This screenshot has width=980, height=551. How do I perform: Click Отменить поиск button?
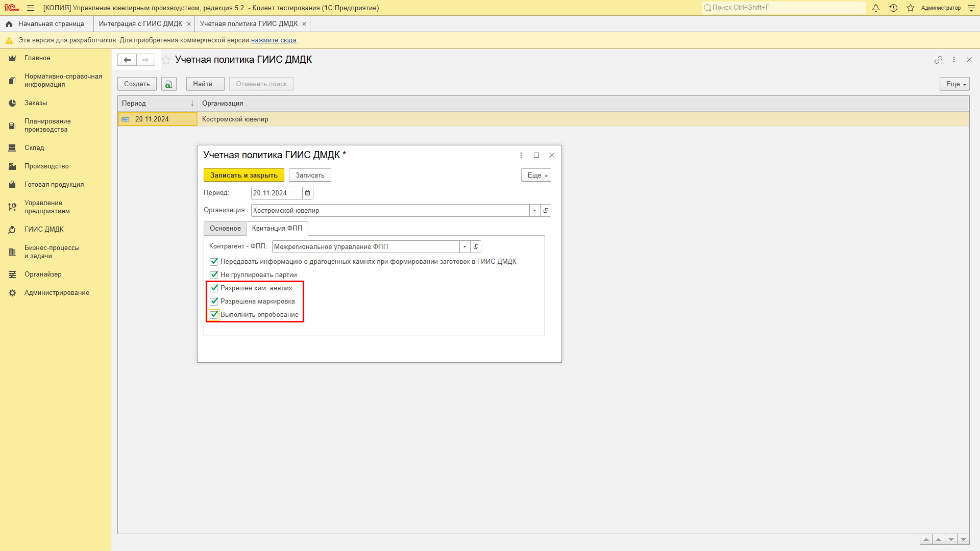pos(261,84)
